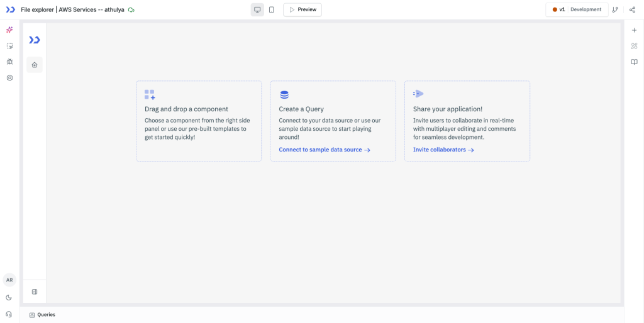Switch to desktop layout view
Viewport: 644px width, 323px height.
257,9
